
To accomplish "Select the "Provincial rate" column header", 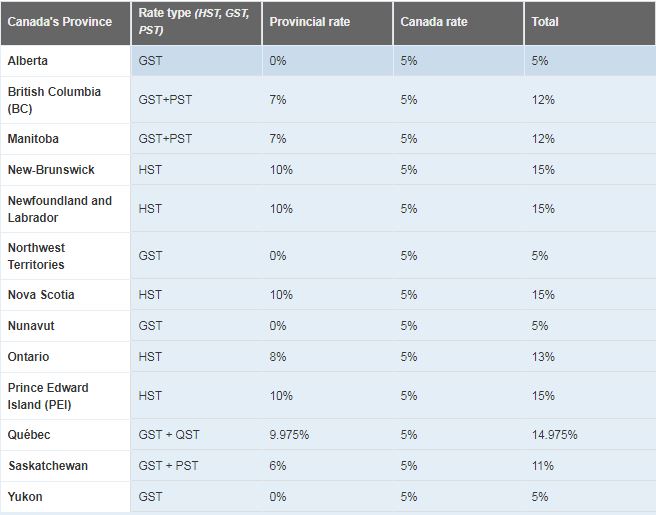I will coord(310,22).
